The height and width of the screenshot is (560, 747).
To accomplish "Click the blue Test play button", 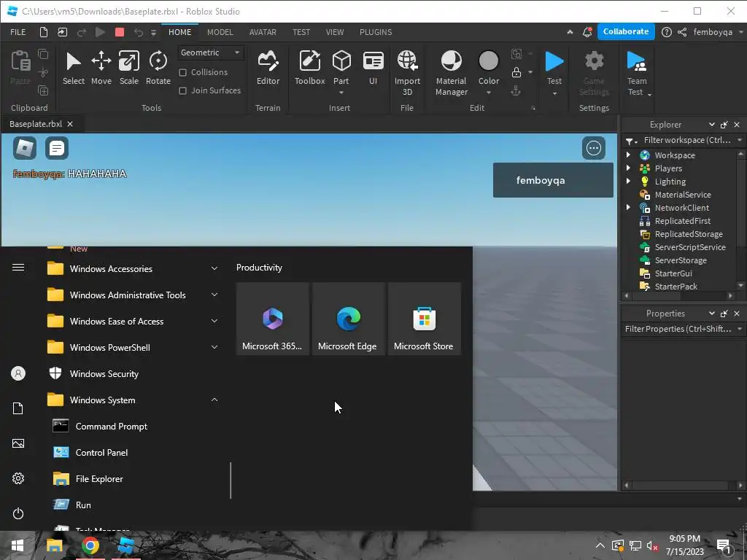I will click(x=554, y=62).
